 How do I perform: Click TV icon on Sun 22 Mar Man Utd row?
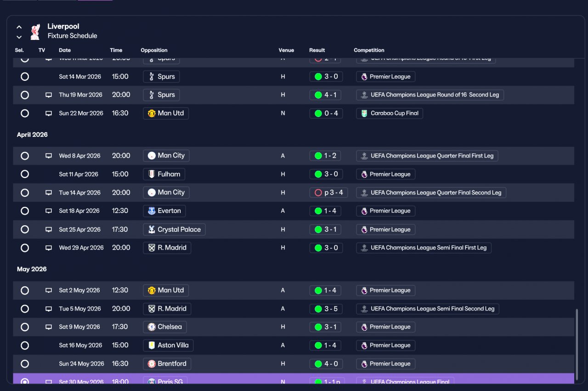49,113
